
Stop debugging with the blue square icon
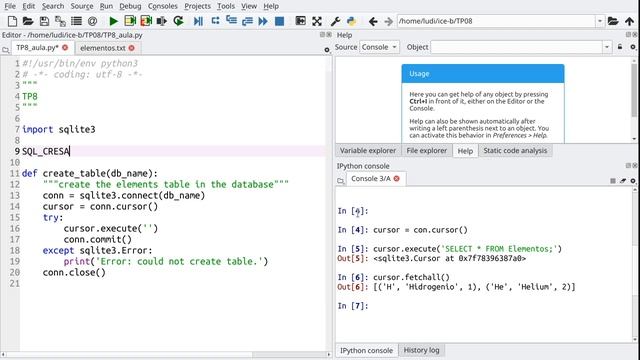(280, 21)
